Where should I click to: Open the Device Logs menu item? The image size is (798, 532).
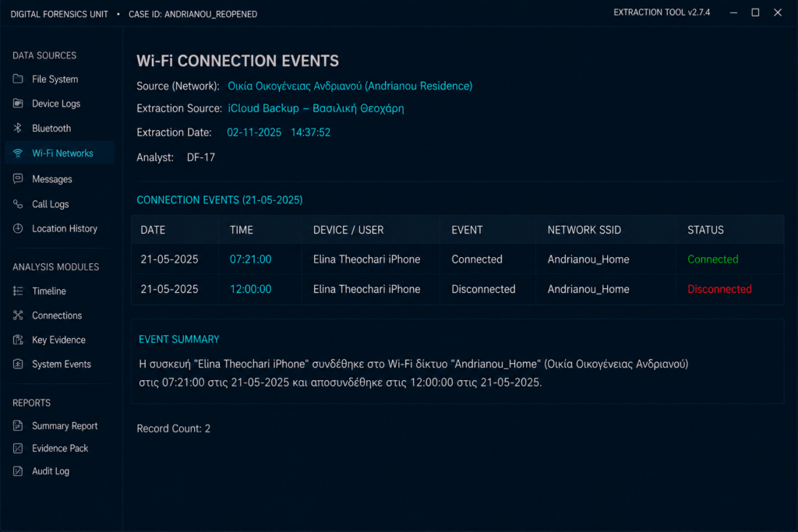pyautogui.click(x=56, y=104)
